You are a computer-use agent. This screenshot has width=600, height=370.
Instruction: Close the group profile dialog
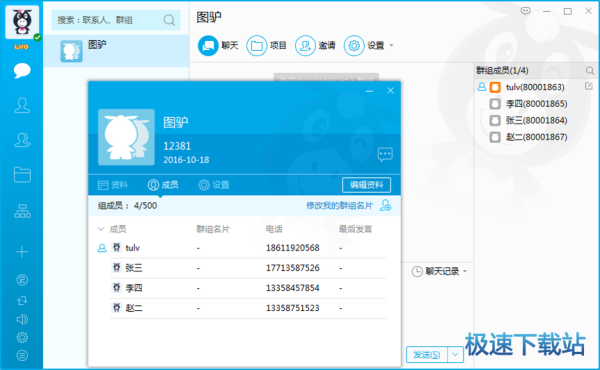point(390,91)
